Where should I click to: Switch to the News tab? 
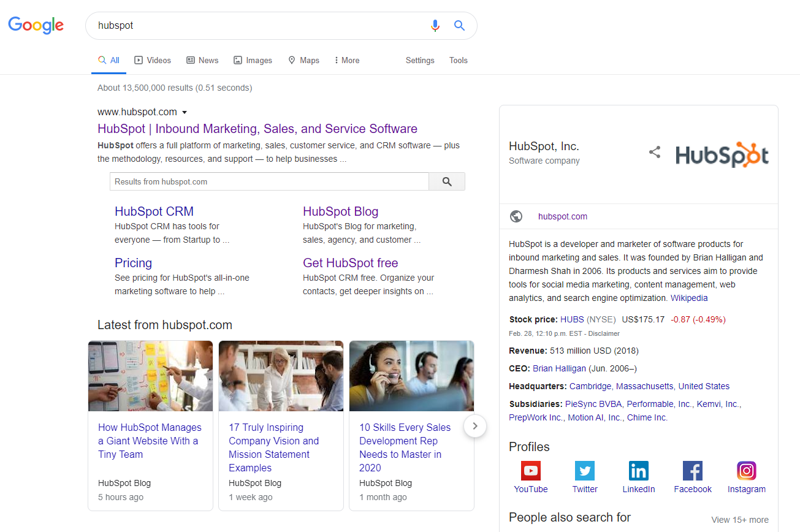(x=202, y=60)
